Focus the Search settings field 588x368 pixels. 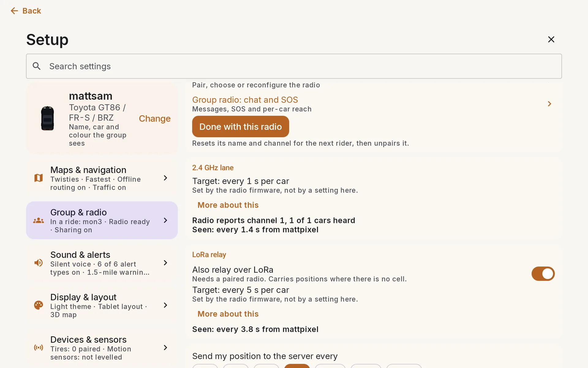(x=294, y=66)
